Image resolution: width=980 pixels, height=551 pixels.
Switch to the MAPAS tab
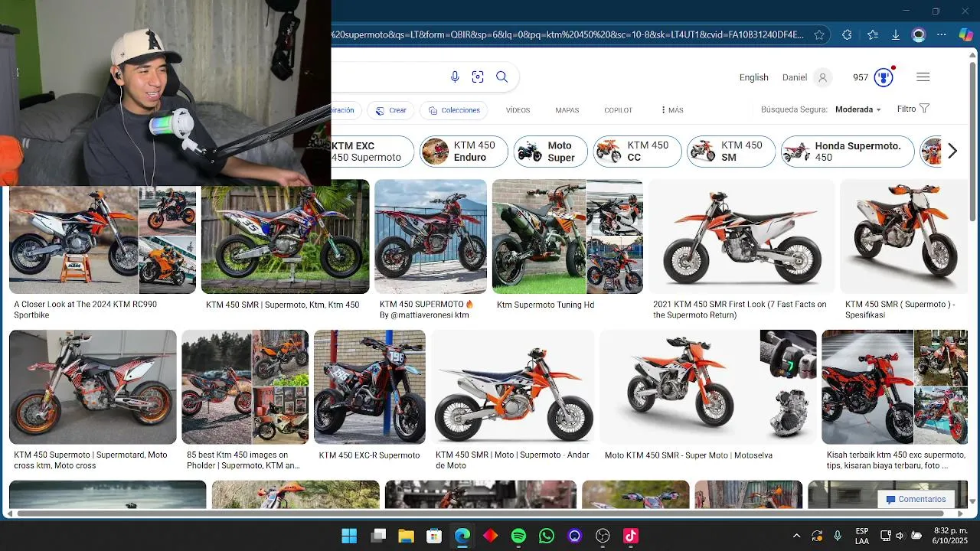[x=567, y=110]
